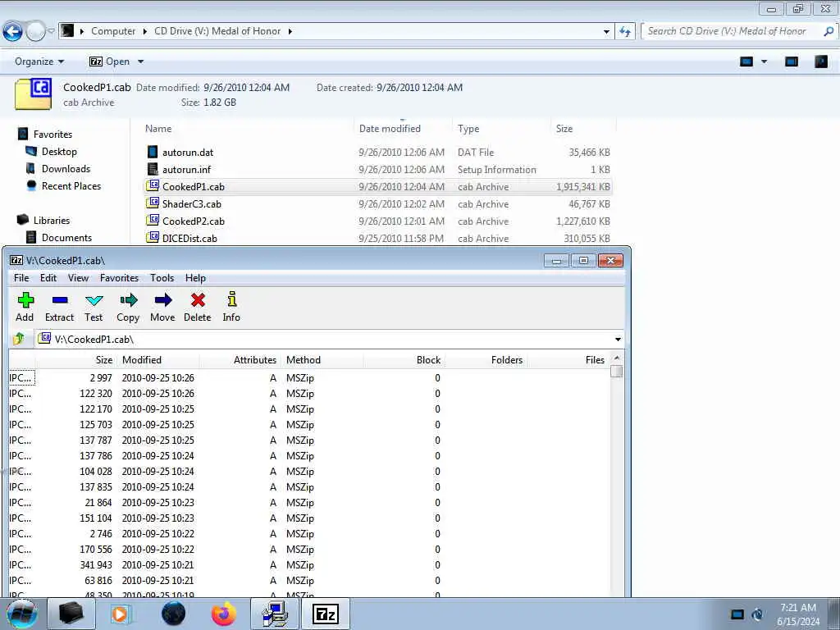The height and width of the screenshot is (630, 840).
Task: Open the Edit menu in 7-Zip
Action: point(48,278)
